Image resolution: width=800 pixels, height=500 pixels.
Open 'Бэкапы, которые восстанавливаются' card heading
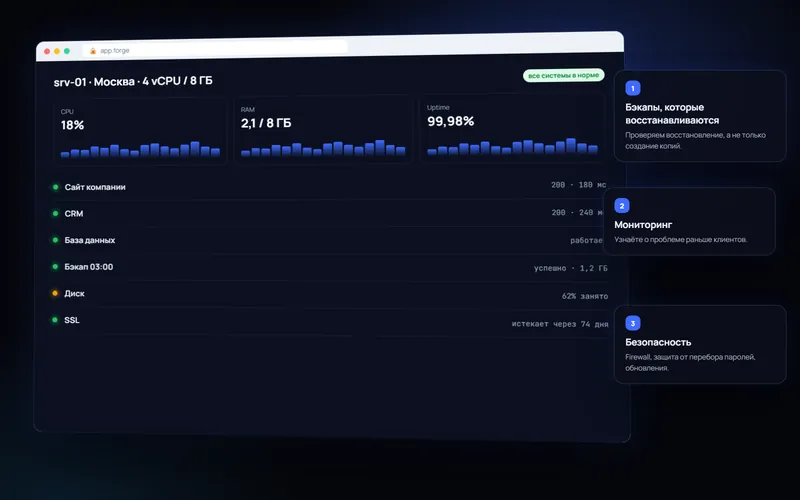coord(672,114)
